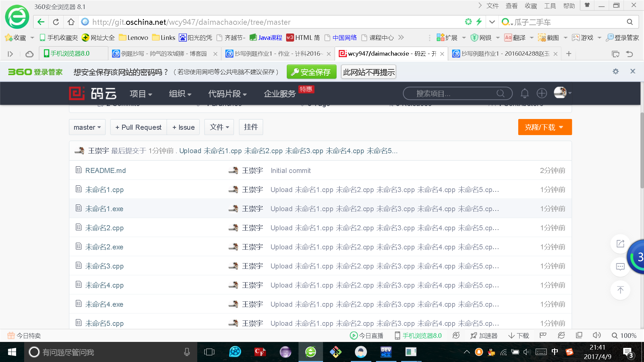Click the search magnifier in browser search box
Viewport: 644px width, 362px height.
(x=630, y=22)
